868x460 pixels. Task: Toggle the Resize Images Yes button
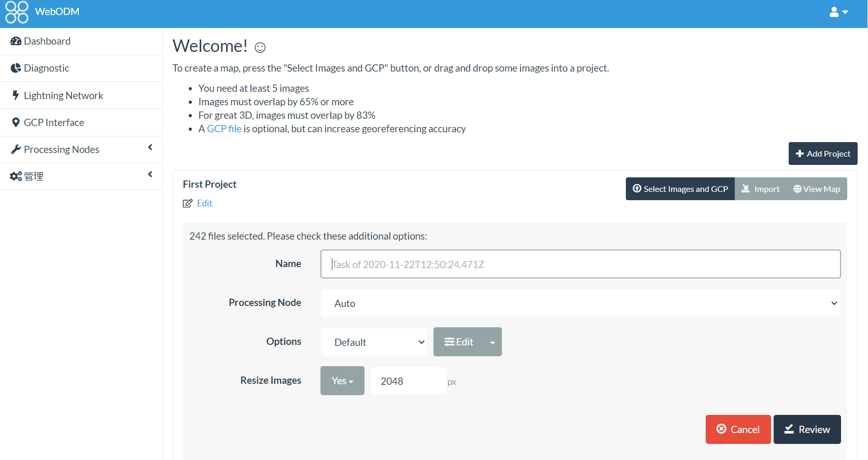(x=342, y=381)
